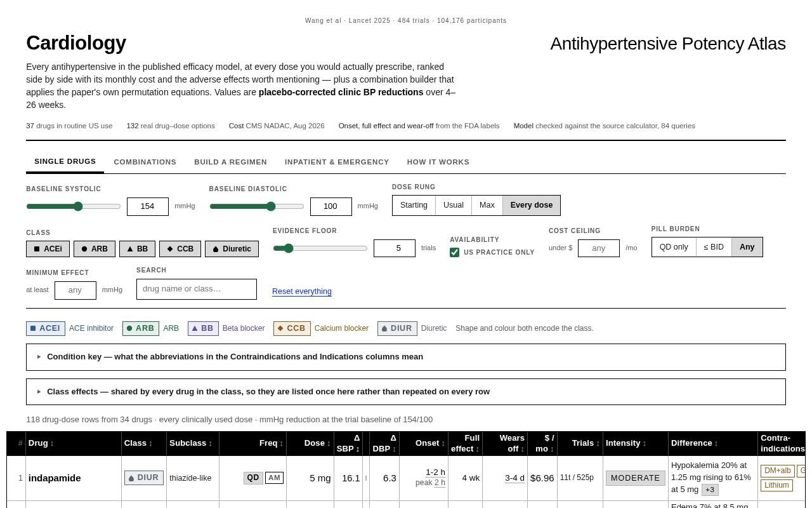The width and height of the screenshot is (812, 508).
Task: Toggle the CCB class filter
Action: coord(180,249)
